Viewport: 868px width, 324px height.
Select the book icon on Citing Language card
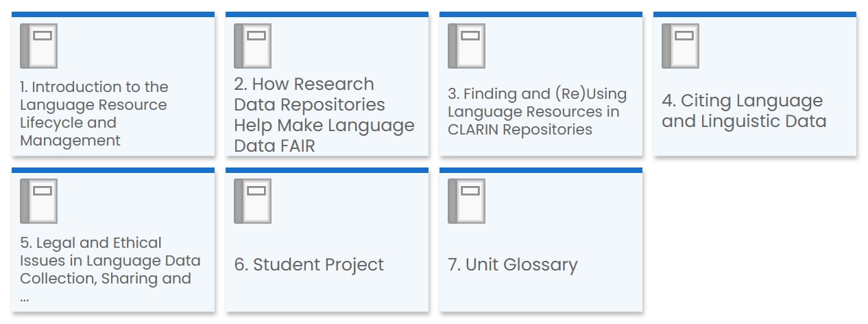pyautogui.click(x=680, y=46)
